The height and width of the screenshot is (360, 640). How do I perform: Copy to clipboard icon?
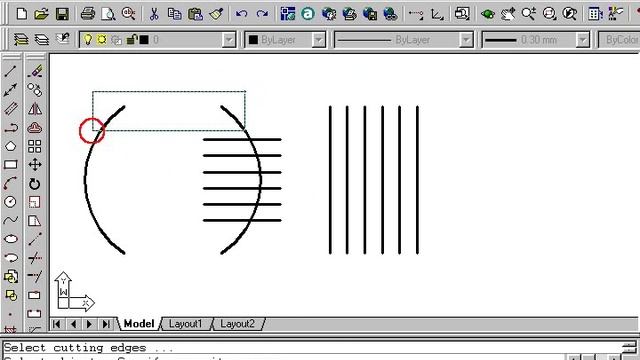point(174,14)
